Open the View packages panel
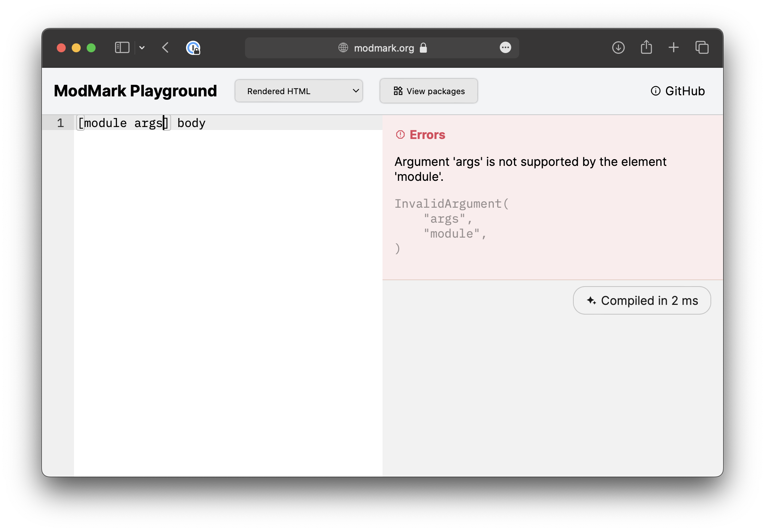The width and height of the screenshot is (765, 532). pyautogui.click(x=428, y=91)
